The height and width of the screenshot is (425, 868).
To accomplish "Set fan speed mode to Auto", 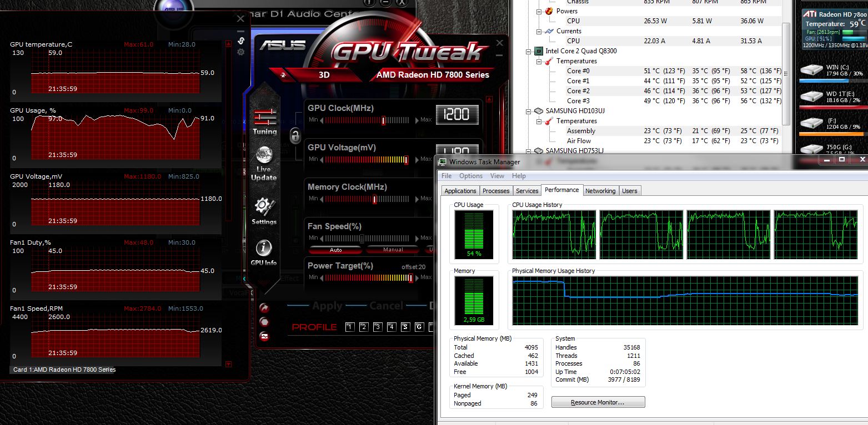I will coord(335,250).
